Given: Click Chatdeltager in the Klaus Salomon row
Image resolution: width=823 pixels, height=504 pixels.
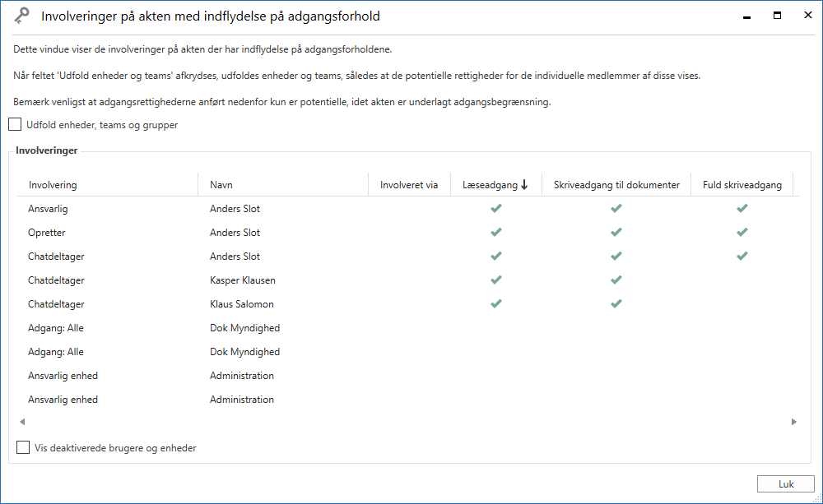Looking at the screenshot, I should 56,304.
